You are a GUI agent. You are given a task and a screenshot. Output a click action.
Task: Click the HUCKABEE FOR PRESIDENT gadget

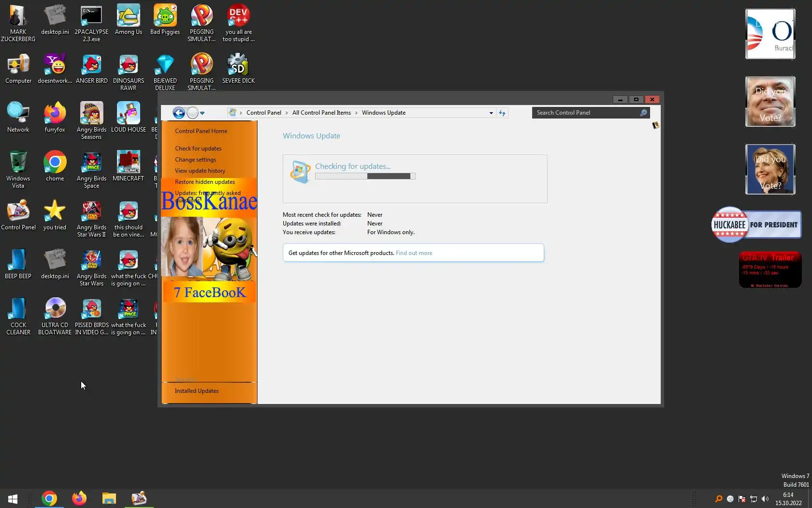pyautogui.click(x=756, y=224)
